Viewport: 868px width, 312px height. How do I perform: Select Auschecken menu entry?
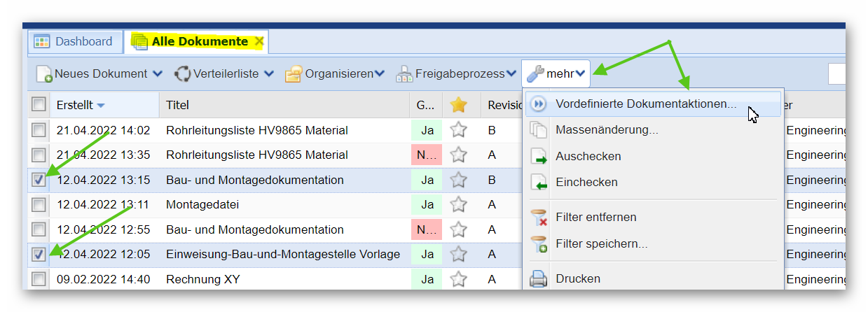click(x=653, y=156)
